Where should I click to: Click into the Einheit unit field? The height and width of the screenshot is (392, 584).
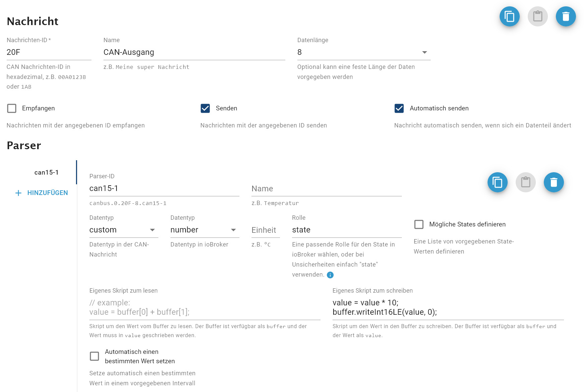click(265, 230)
